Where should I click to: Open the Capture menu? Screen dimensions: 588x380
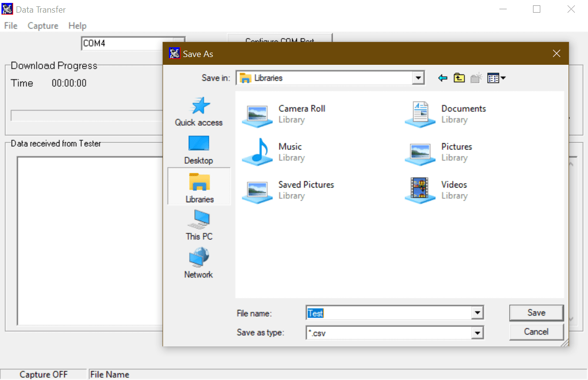[43, 26]
